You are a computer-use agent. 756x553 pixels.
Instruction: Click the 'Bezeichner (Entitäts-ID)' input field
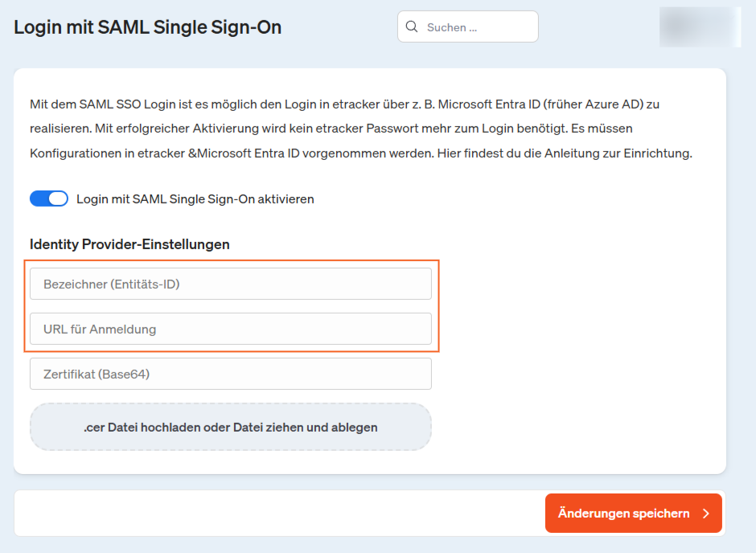(x=231, y=284)
